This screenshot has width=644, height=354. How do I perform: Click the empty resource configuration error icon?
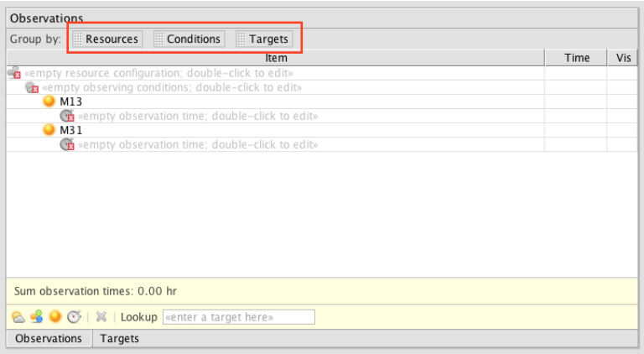[x=14, y=73]
